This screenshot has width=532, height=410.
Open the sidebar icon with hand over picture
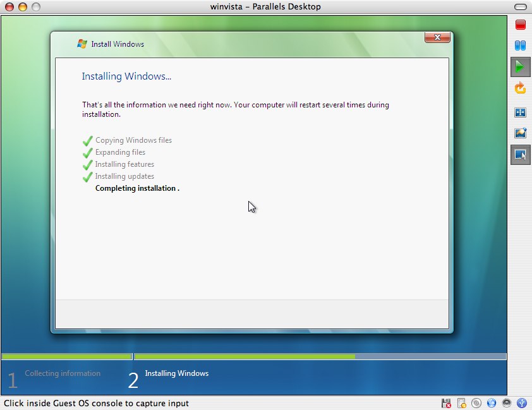(x=520, y=133)
